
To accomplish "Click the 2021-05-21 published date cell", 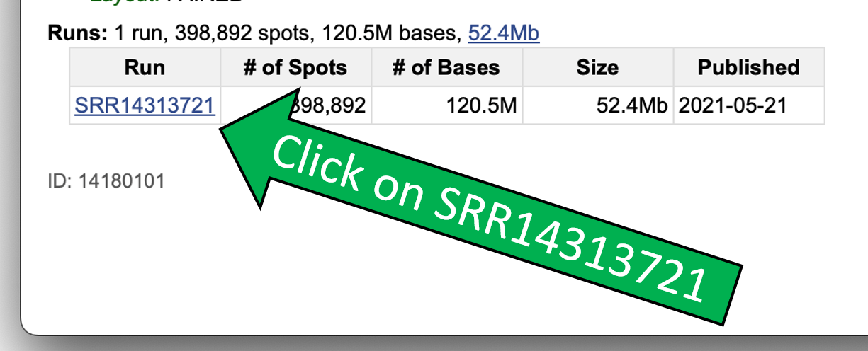I will pos(749,105).
